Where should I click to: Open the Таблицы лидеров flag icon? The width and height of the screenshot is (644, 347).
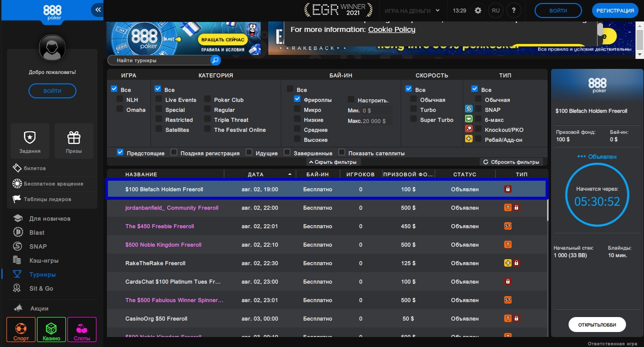[x=16, y=199]
